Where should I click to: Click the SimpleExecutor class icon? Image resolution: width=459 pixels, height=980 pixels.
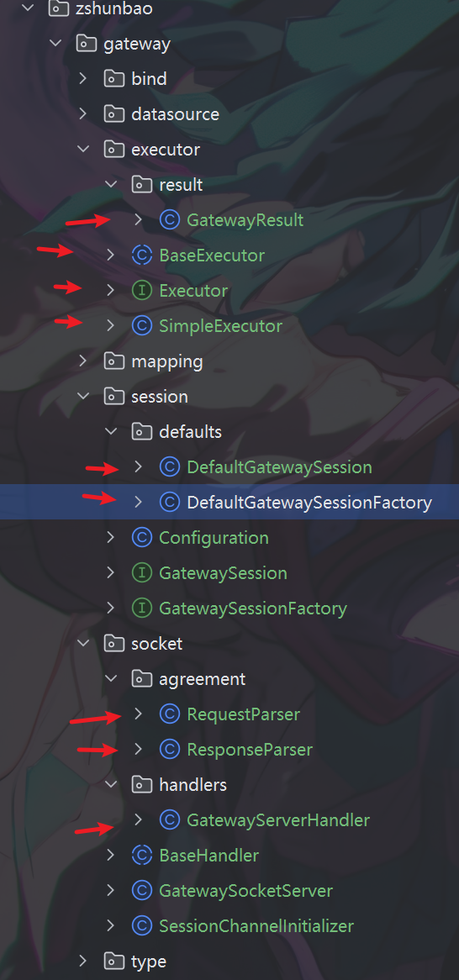[142, 325]
